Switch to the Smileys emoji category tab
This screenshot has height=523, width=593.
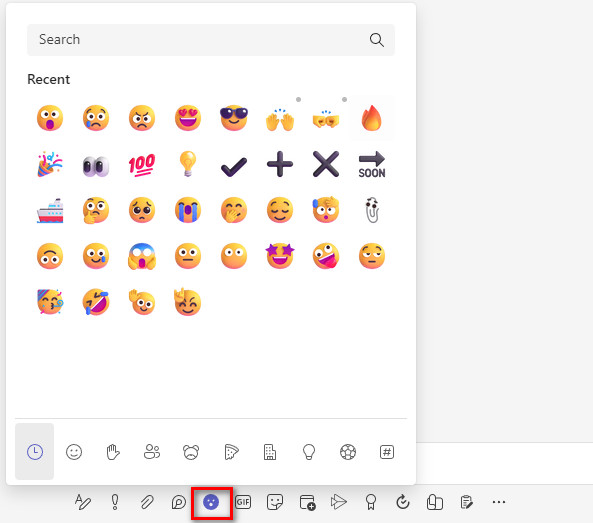click(74, 452)
